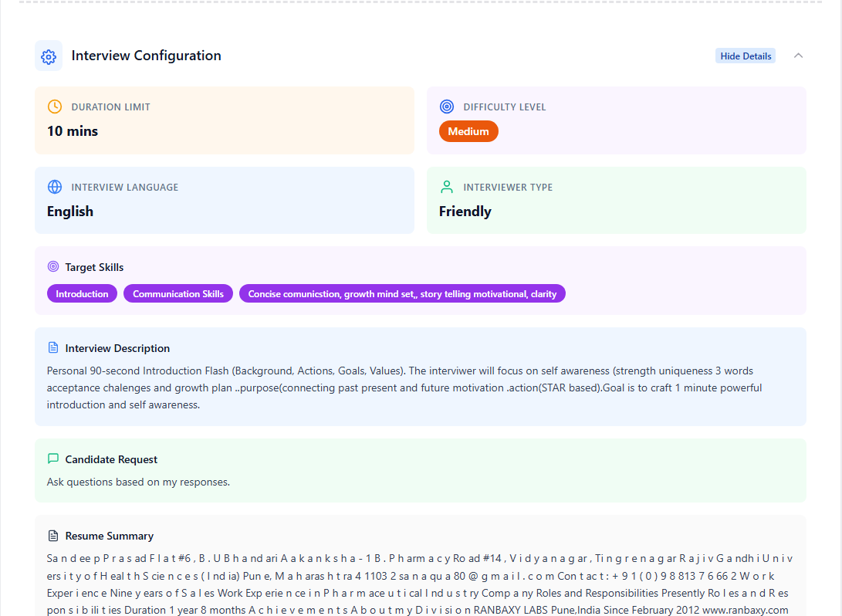Select the Communication Skills tag
The width and height of the screenshot is (842, 616).
coord(178,294)
